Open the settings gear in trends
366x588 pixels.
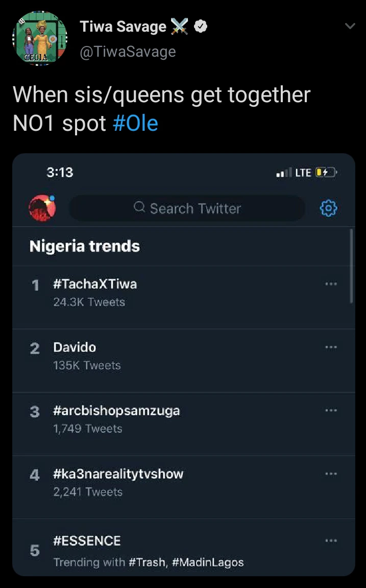pos(328,208)
